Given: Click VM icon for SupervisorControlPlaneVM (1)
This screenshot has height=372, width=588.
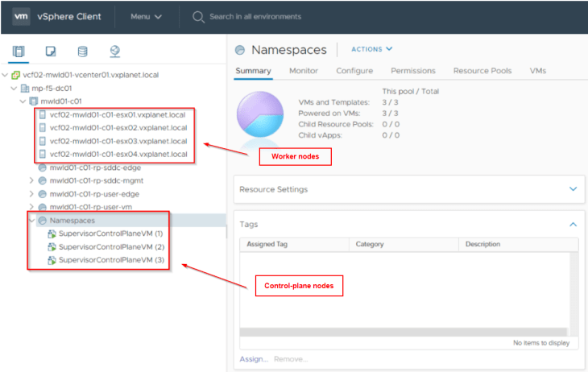Looking at the screenshot, I should coord(52,234).
